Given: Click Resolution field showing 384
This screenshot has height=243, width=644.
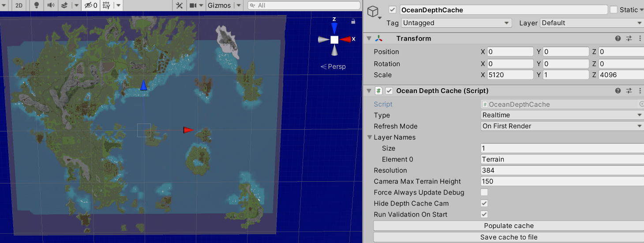Looking at the screenshot, I should (562, 170).
